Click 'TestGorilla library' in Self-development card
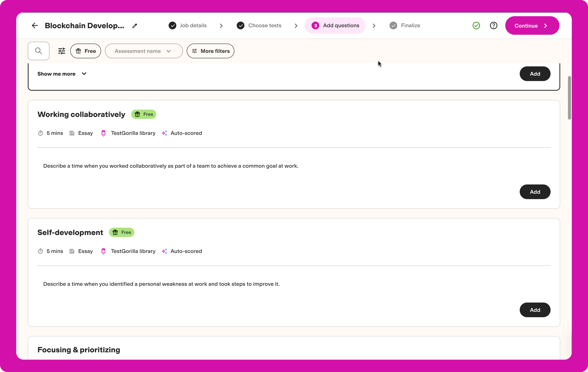588x372 pixels. click(133, 251)
